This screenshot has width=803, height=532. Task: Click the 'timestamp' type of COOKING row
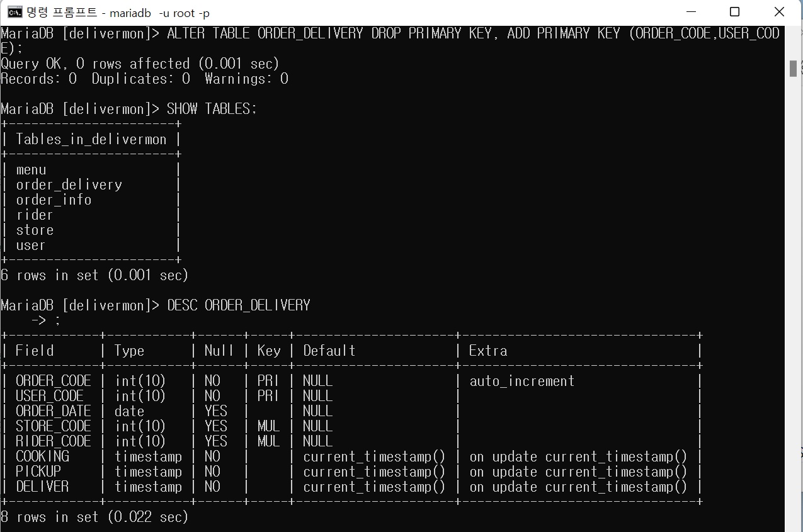[x=148, y=456]
